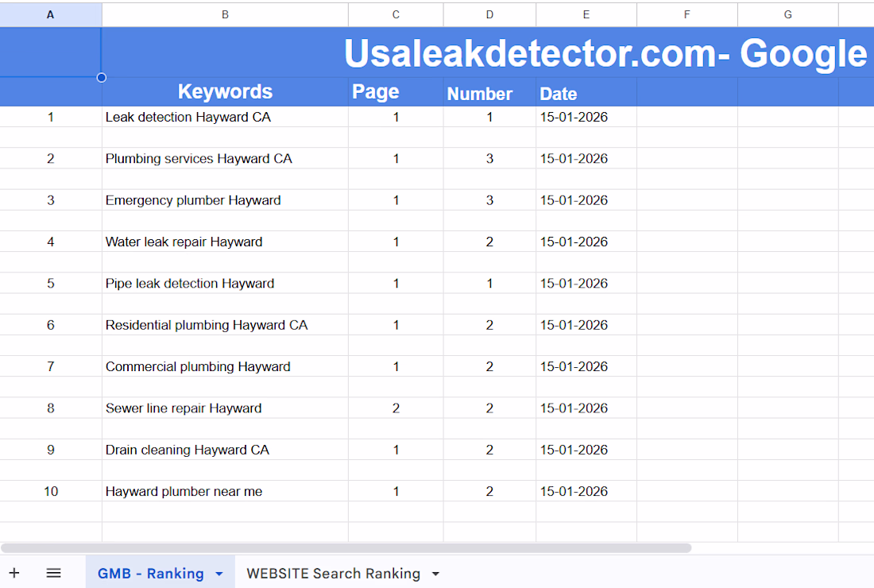Select cell 'Pipe leak detection Hayward'
This screenshot has width=874, height=588.
[x=225, y=283]
